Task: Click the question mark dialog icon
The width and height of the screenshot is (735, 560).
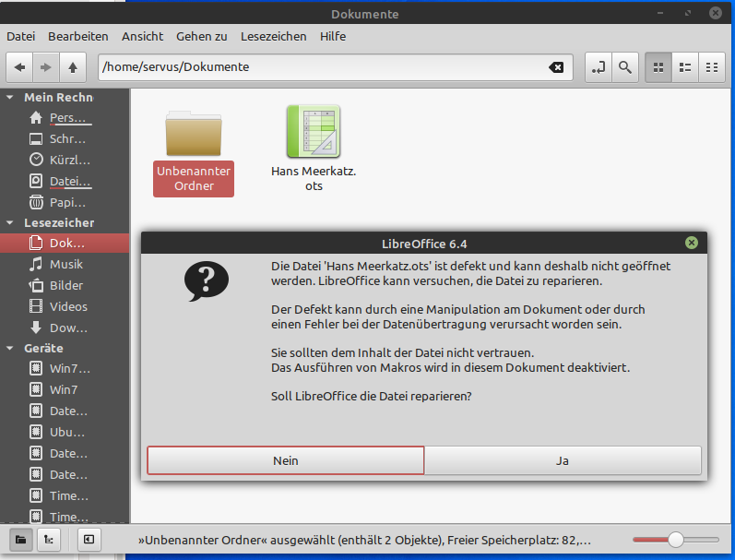Action: pos(207,281)
